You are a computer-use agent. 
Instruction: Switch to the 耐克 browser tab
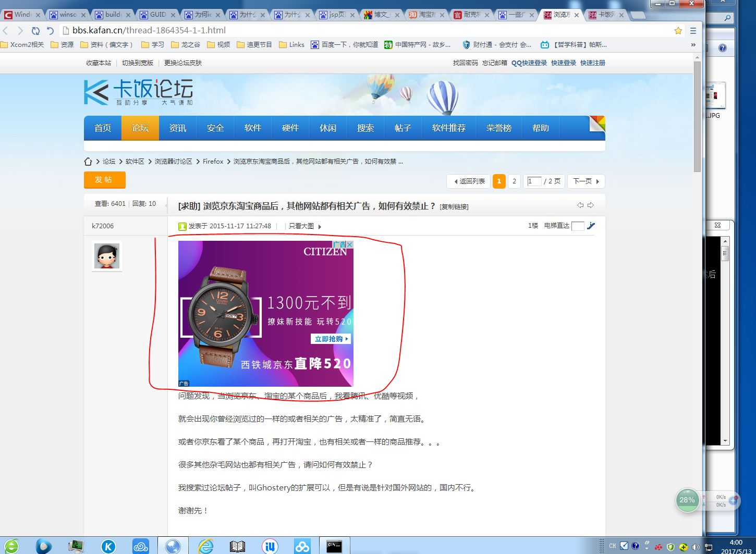coord(472,15)
